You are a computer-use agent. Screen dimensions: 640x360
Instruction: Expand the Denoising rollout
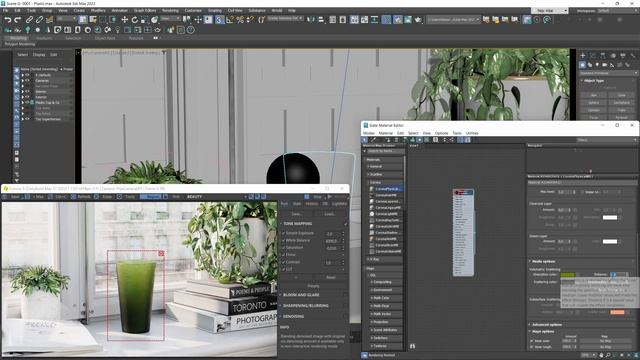pos(293,316)
